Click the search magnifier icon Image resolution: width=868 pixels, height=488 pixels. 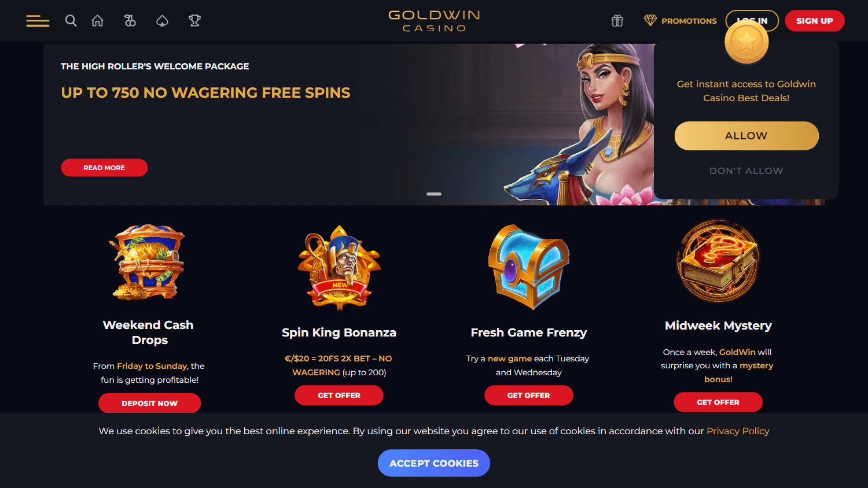coord(71,21)
